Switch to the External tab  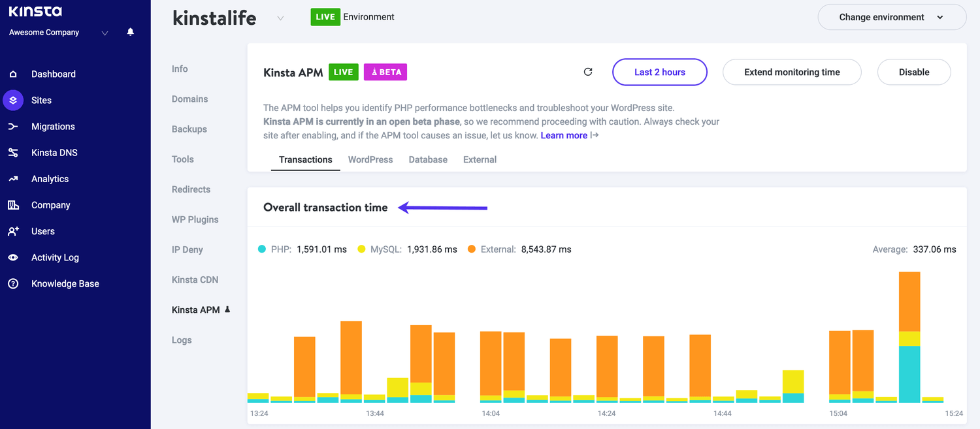[480, 159]
